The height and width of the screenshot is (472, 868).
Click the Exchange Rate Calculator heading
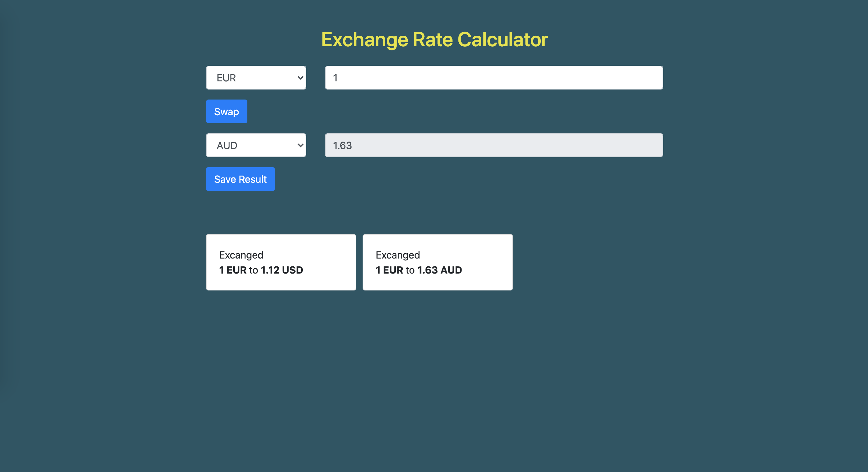click(434, 40)
